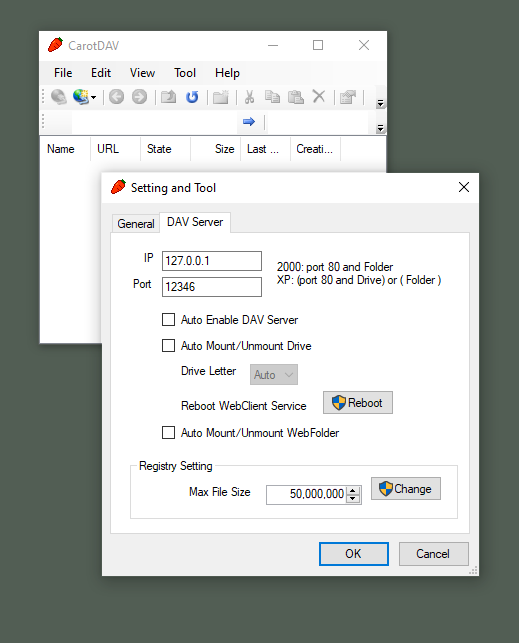Click the new connection globe icon
The height and width of the screenshot is (643, 519).
[80, 97]
